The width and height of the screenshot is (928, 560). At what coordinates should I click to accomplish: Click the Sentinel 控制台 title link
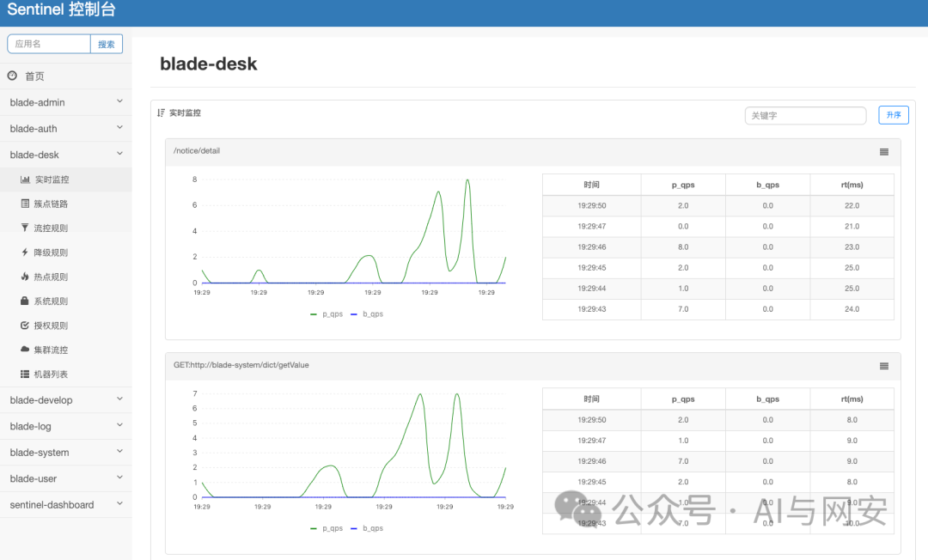61,9
